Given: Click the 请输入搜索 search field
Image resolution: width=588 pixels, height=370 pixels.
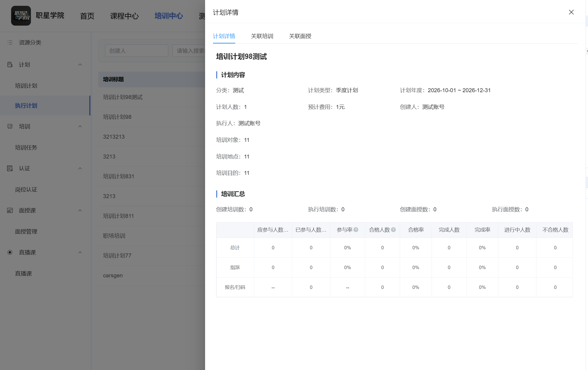Looking at the screenshot, I should click(189, 51).
